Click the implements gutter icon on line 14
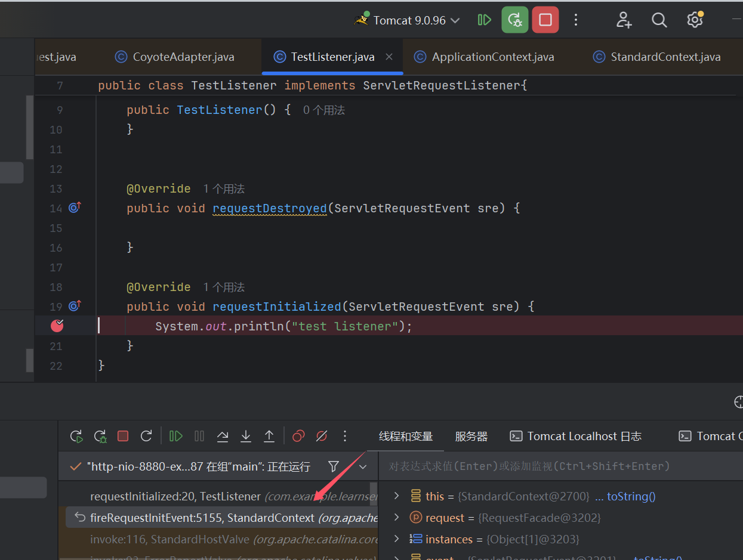 [75, 208]
